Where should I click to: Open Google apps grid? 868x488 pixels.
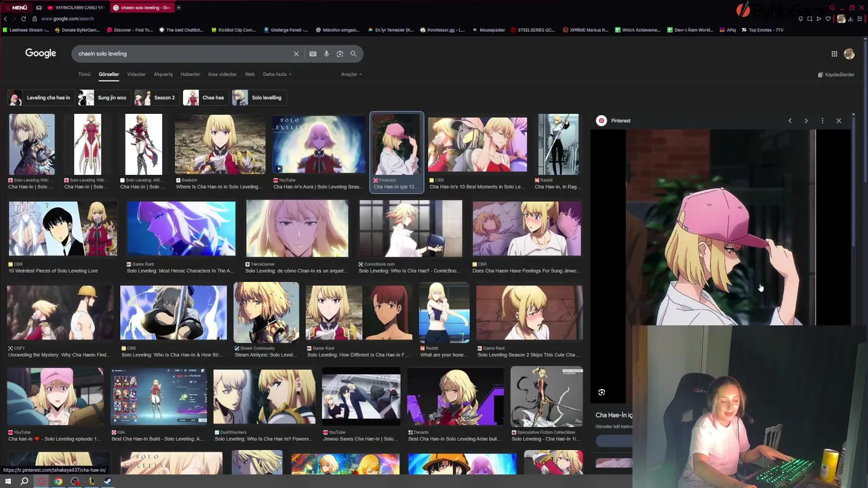pyautogui.click(x=834, y=54)
